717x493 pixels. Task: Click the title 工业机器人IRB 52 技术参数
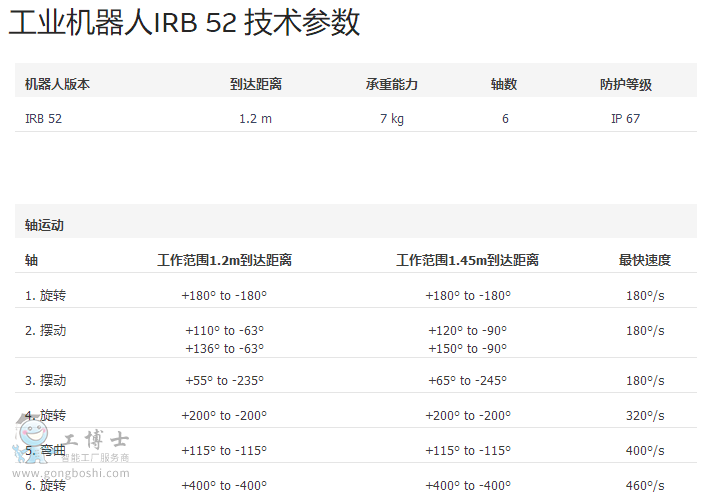[x=184, y=22]
